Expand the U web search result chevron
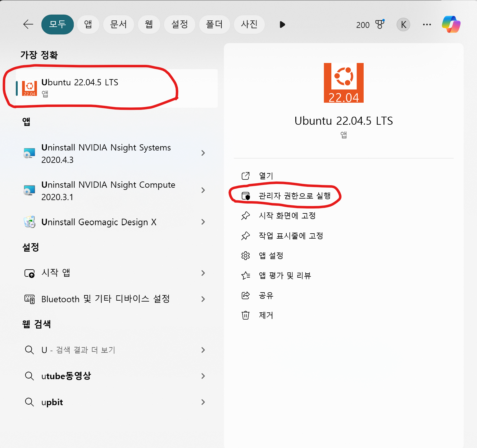 (x=203, y=350)
